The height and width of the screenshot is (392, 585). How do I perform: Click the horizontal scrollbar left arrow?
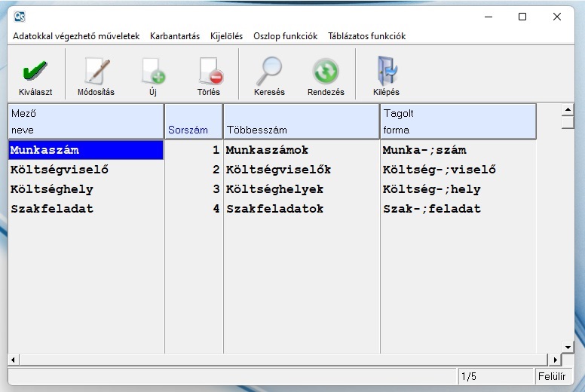click(x=13, y=360)
